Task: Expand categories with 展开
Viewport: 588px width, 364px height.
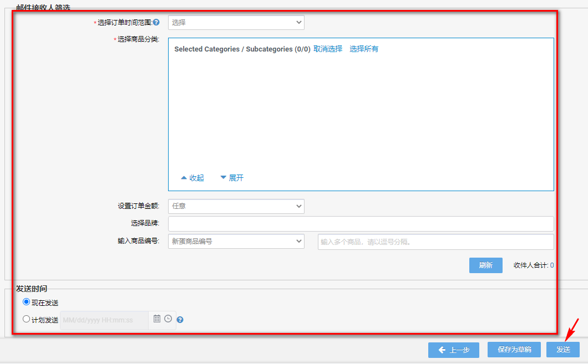Action: point(232,178)
